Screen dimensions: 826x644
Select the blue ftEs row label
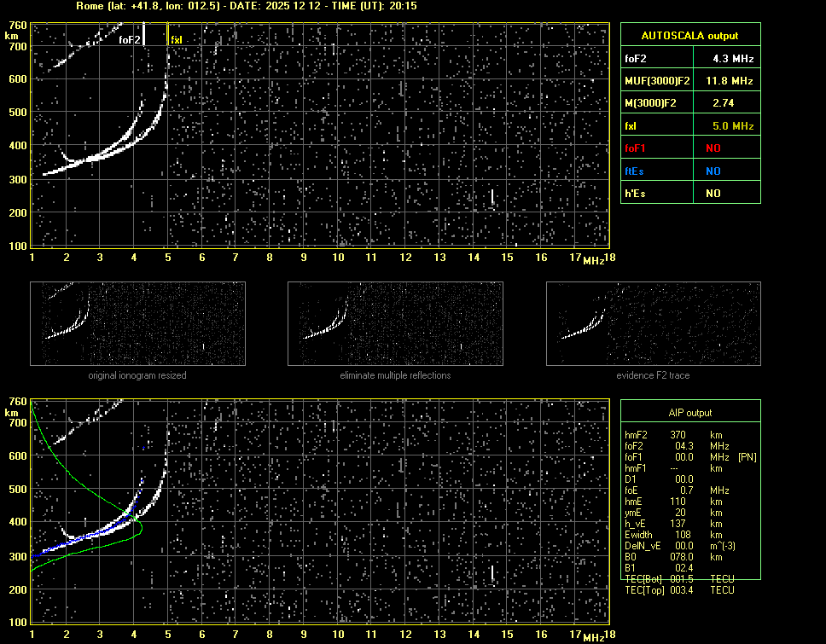click(634, 171)
